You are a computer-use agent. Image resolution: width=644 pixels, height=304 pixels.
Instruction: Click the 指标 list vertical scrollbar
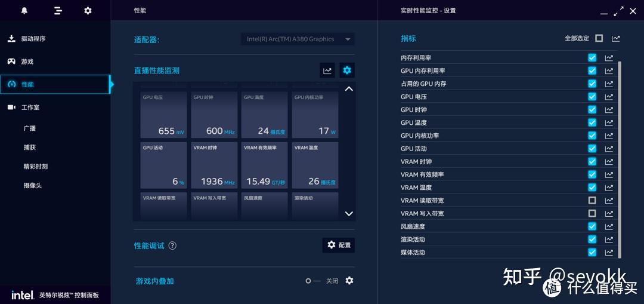tap(620, 159)
